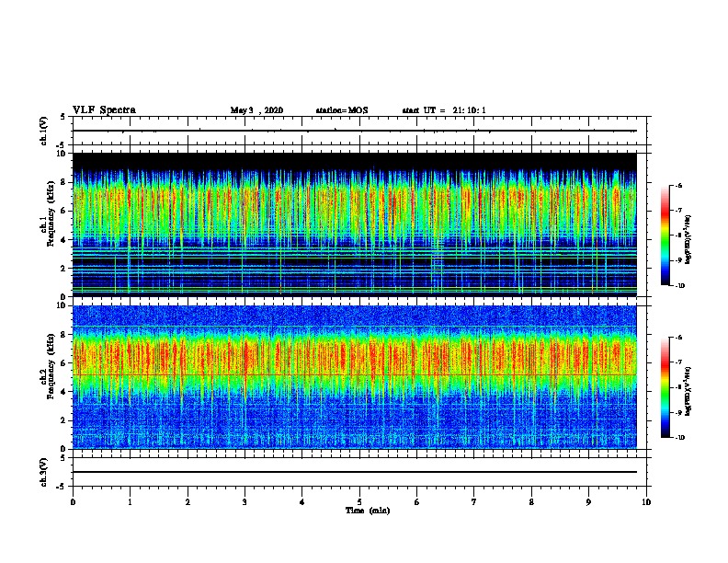Click the 'Time (min)' x-axis label
The height and width of the screenshot is (563, 728).
tap(368, 511)
